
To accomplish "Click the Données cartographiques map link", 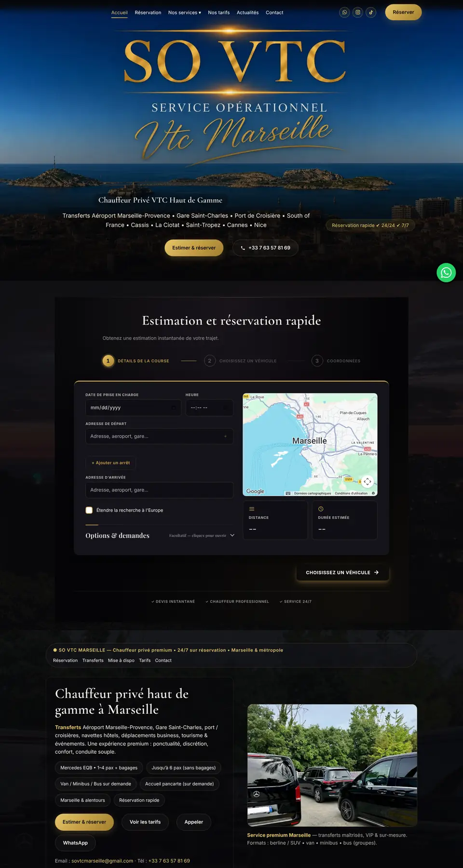I will [313, 493].
